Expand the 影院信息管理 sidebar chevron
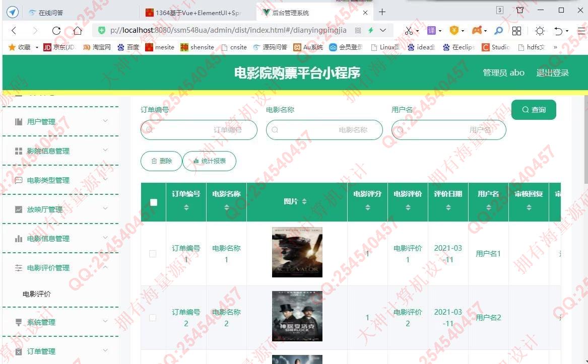The image size is (588, 364). pyautogui.click(x=105, y=150)
